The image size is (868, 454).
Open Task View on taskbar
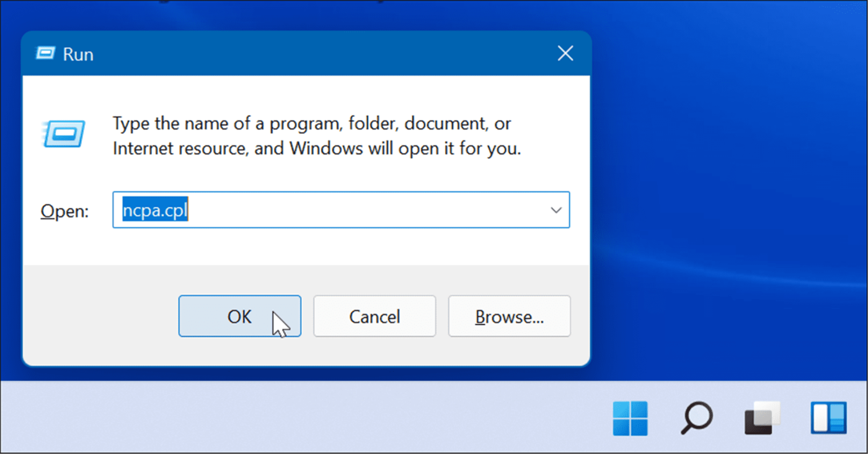pyautogui.click(x=763, y=419)
